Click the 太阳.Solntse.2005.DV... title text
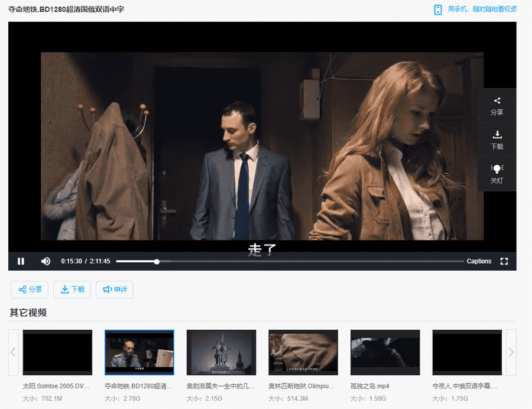This screenshot has width=532, height=409. (x=56, y=386)
